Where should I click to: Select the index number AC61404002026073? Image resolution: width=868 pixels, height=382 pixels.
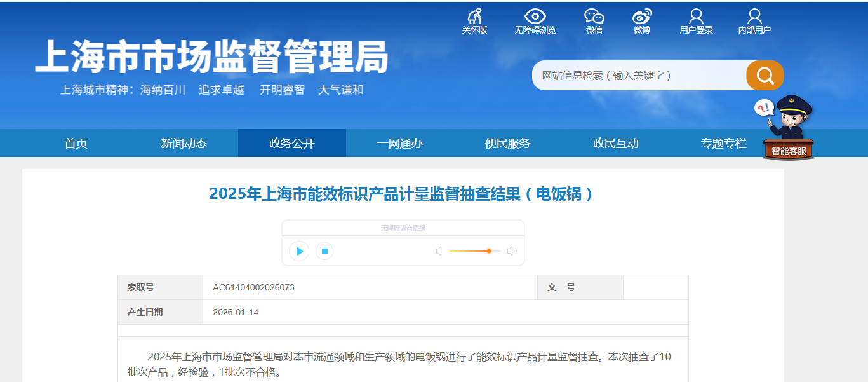253,287
